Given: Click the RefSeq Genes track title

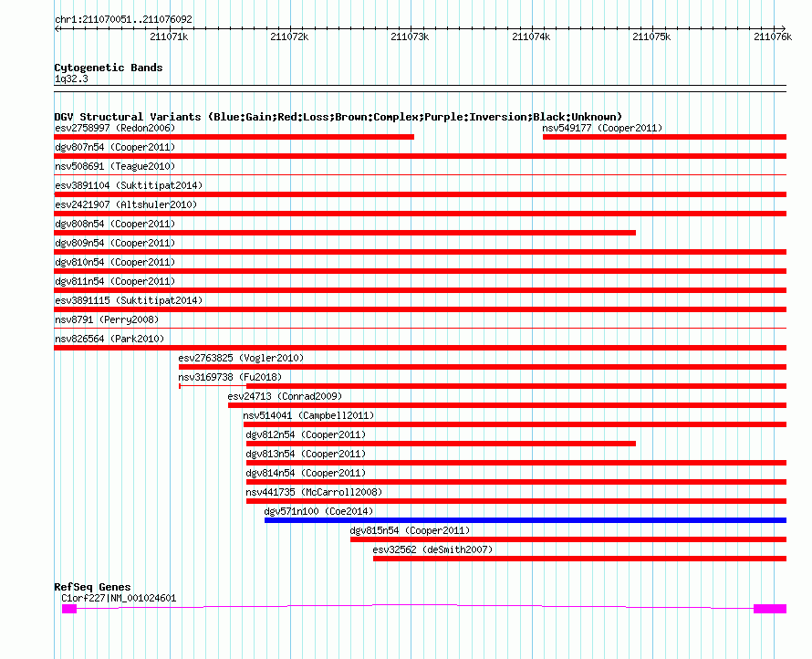Looking at the screenshot, I should coord(92,587).
